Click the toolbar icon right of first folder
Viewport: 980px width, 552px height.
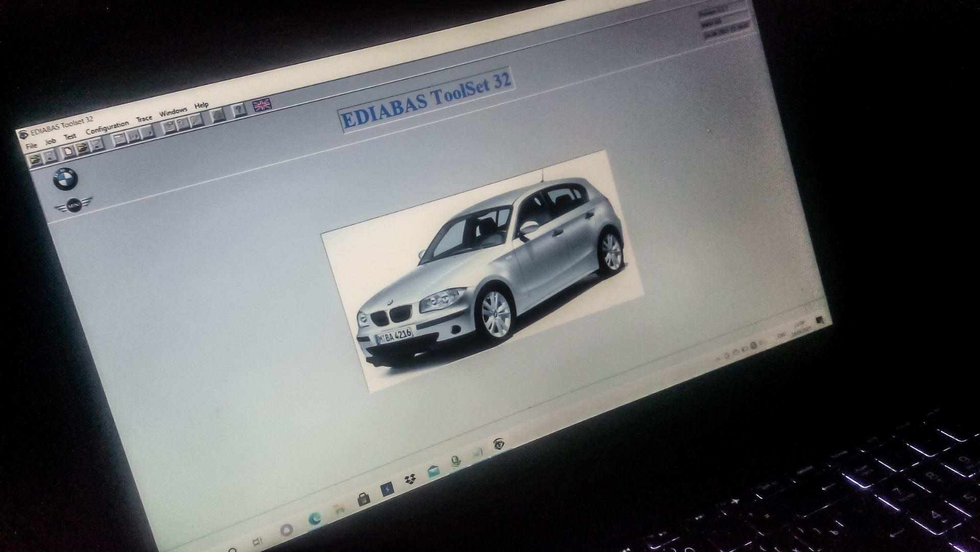[x=50, y=156]
